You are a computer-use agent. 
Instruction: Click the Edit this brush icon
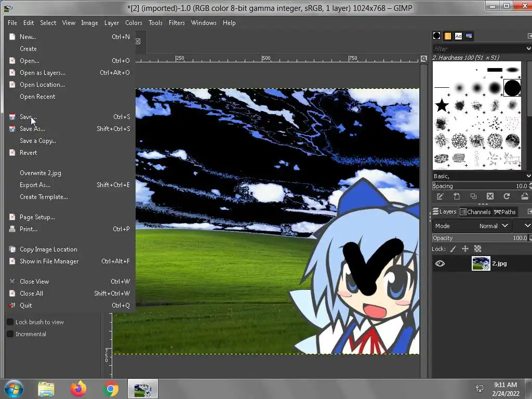pyautogui.click(x=440, y=196)
